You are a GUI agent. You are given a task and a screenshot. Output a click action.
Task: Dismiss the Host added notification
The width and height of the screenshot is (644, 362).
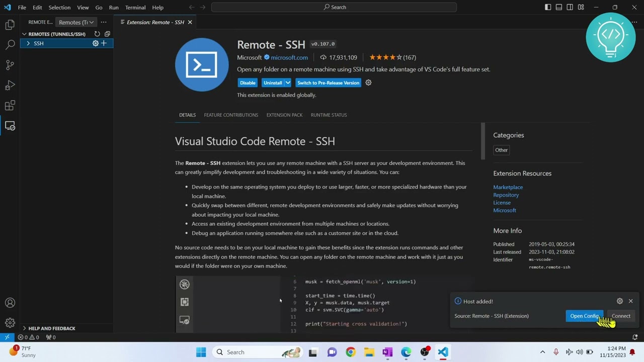(x=631, y=301)
